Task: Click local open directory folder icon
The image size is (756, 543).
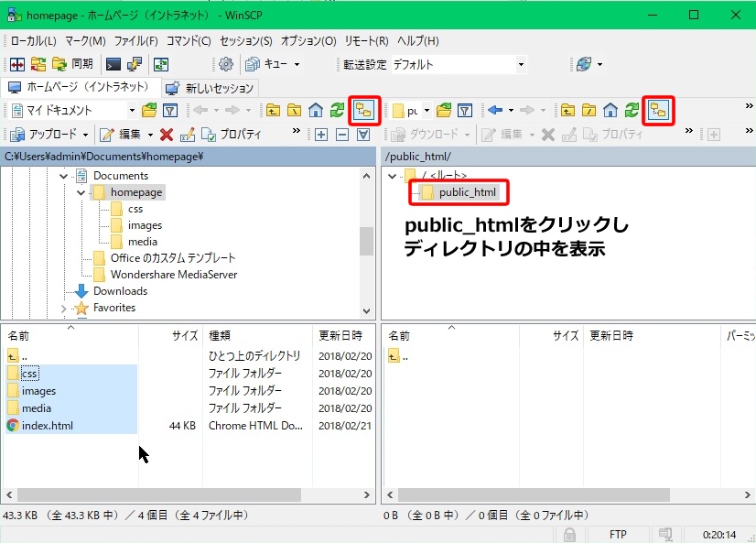Action: tap(149, 111)
